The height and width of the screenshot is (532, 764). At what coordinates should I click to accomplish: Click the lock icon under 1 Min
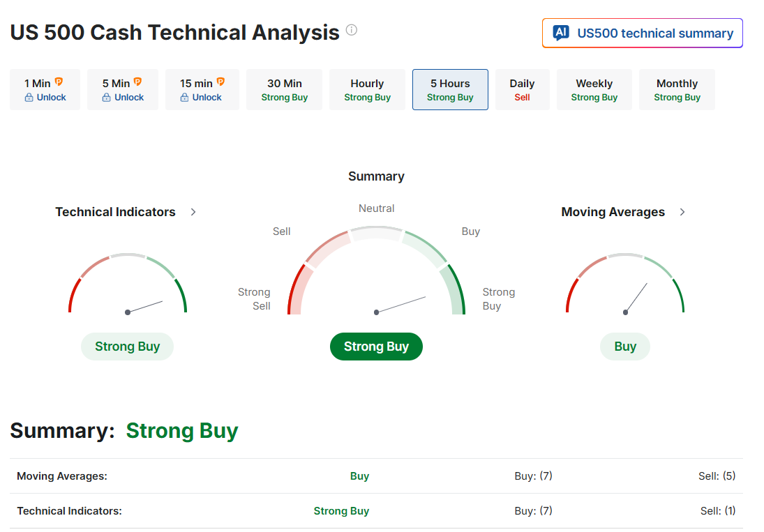click(x=29, y=98)
